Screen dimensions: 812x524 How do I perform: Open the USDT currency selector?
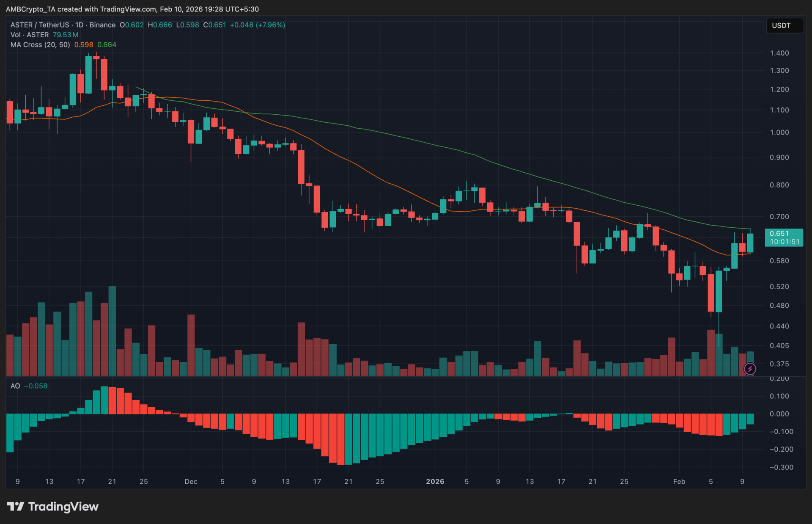click(x=785, y=25)
